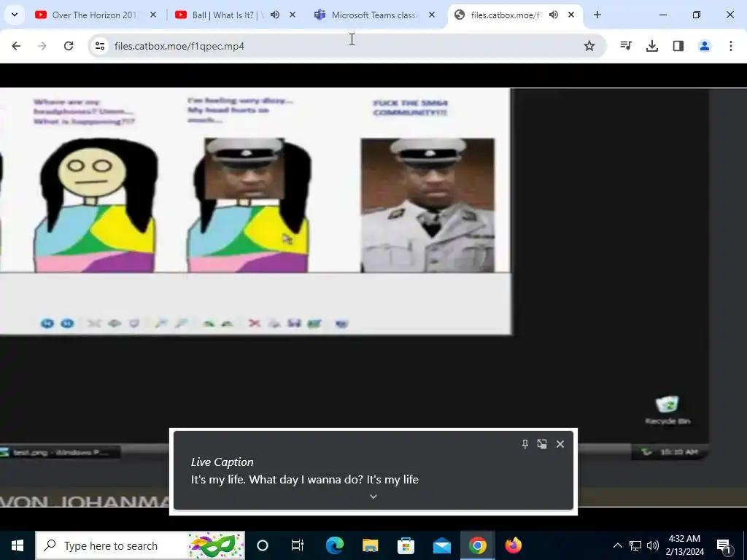Open media controls in Chrome toolbar
The image size is (747, 560).
[x=626, y=46]
